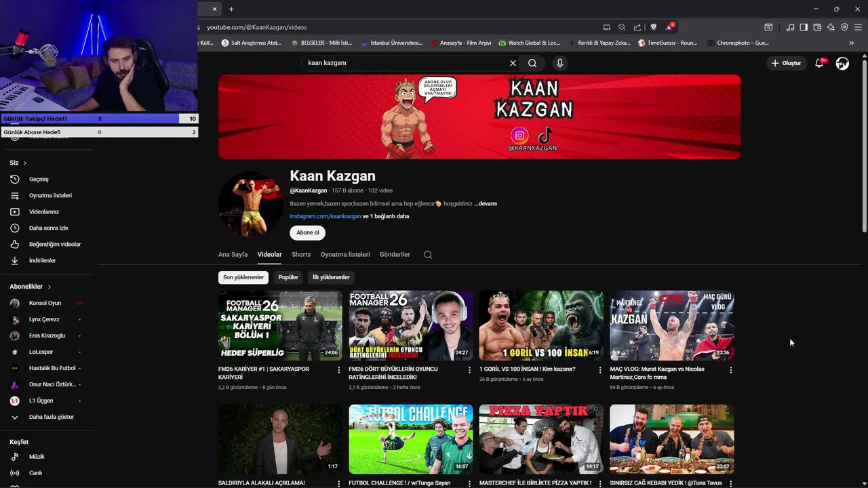
Task: Click the zoom-out magnifier in address bar
Action: (622, 27)
